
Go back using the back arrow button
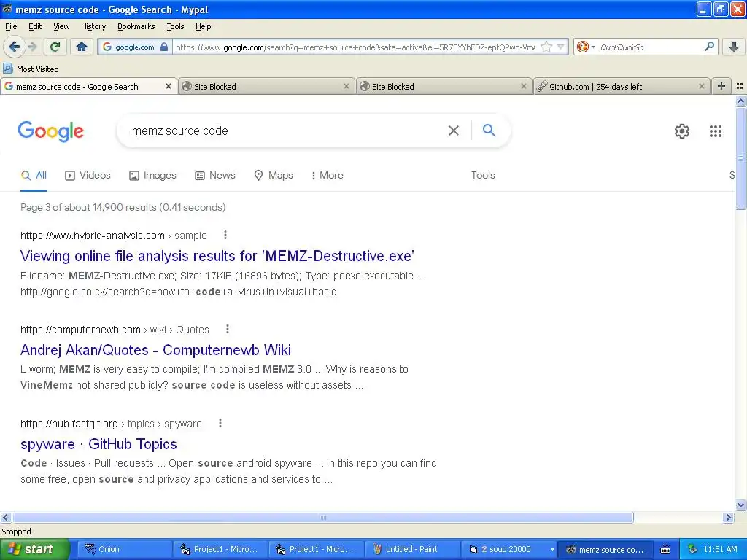click(14, 47)
